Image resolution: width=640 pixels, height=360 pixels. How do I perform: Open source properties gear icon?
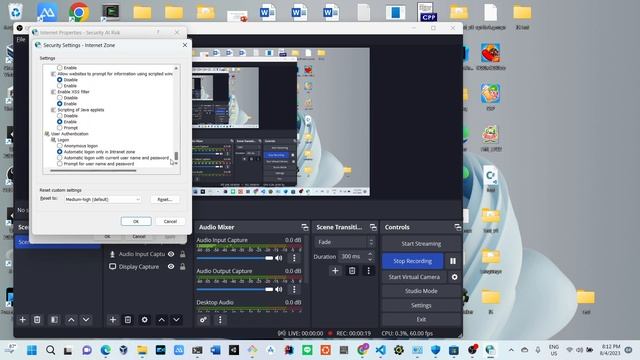(144, 320)
